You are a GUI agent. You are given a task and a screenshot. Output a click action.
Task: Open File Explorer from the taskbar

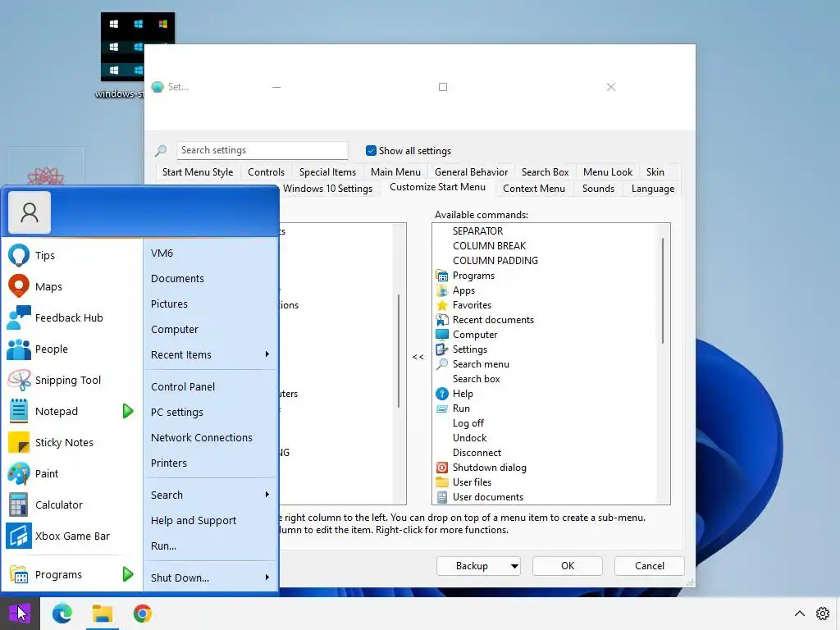pyautogui.click(x=103, y=614)
